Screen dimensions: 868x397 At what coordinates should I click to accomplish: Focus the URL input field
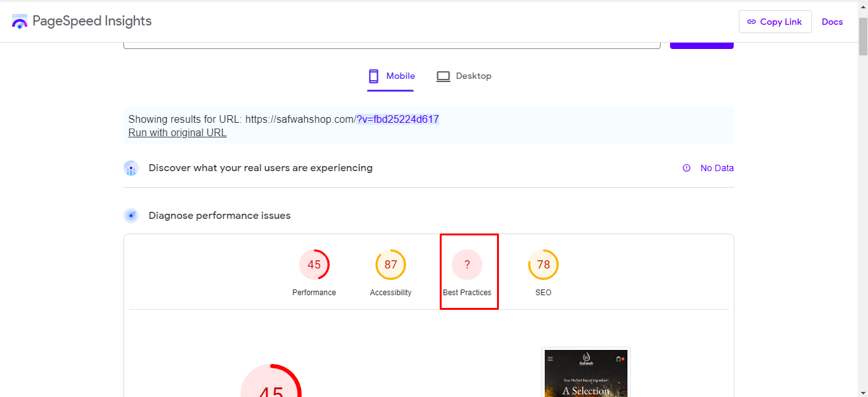(x=391, y=45)
